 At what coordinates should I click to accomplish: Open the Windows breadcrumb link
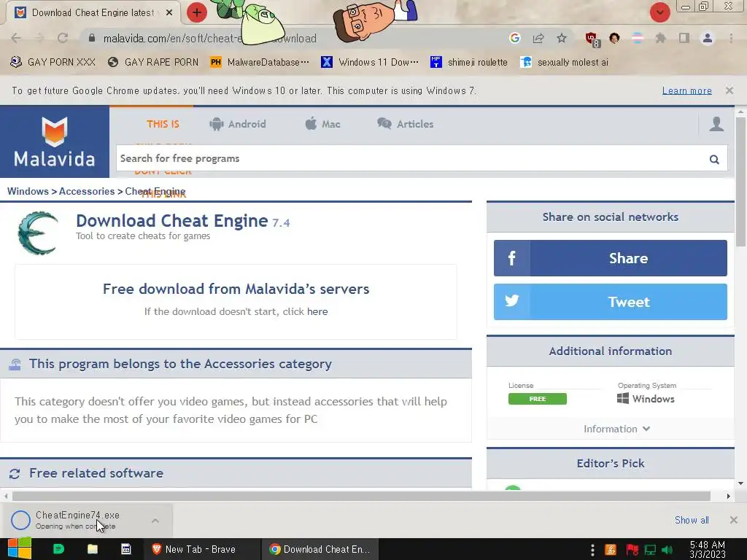pyautogui.click(x=28, y=191)
